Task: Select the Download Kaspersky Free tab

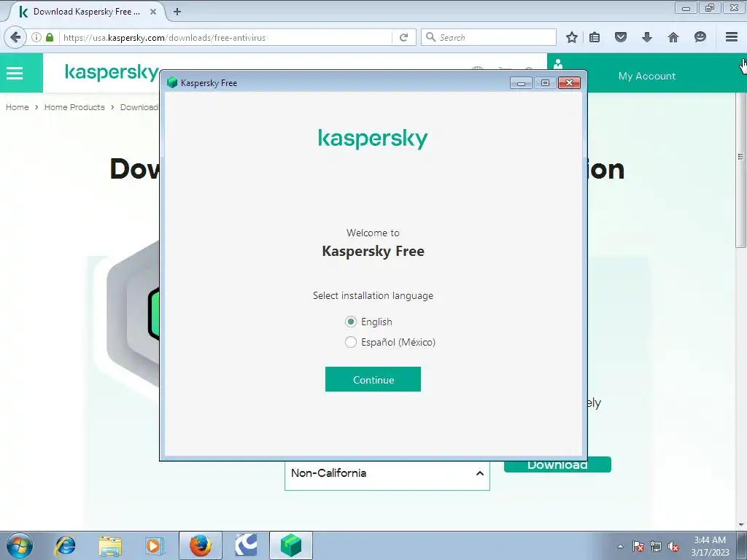Action: [86, 12]
